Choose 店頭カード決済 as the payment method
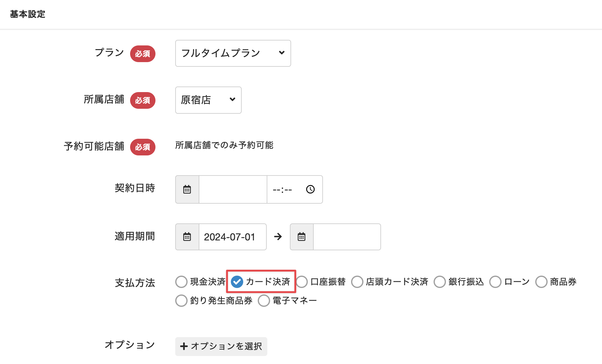 (x=357, y=282)
